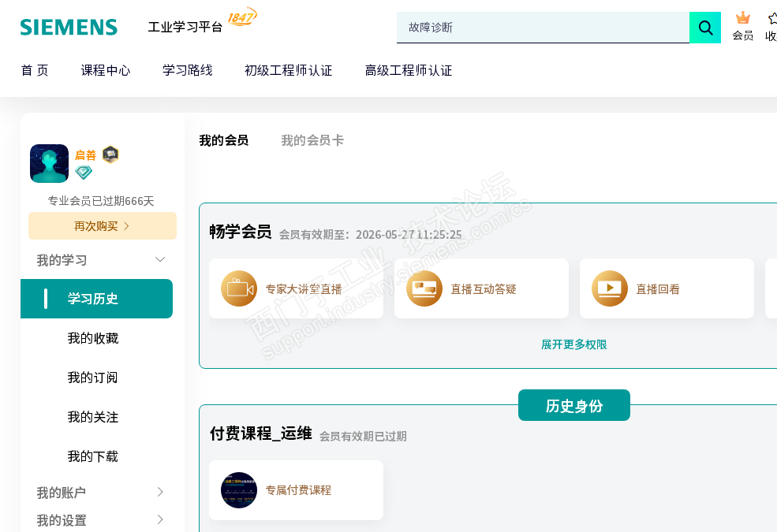Expand the 我的设置 section
The image size is (777, 532).
(x=160, y=519)
